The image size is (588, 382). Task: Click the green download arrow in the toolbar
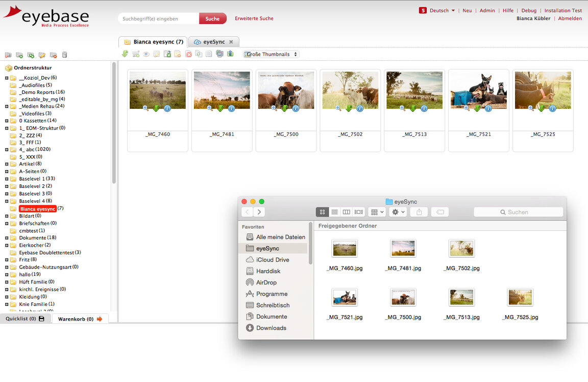[x=125, y=54]
